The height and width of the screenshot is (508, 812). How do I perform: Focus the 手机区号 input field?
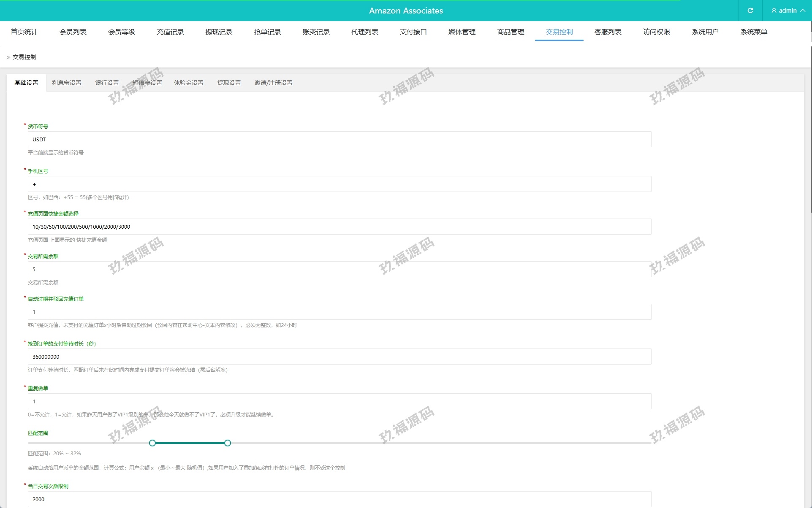339,184
